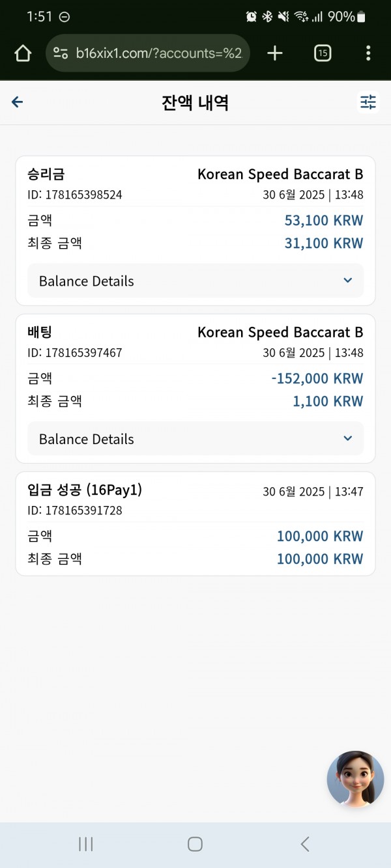Open the tab switcher showing 15
This screenshot has height=868, width=391.
(x=323, y=53)
